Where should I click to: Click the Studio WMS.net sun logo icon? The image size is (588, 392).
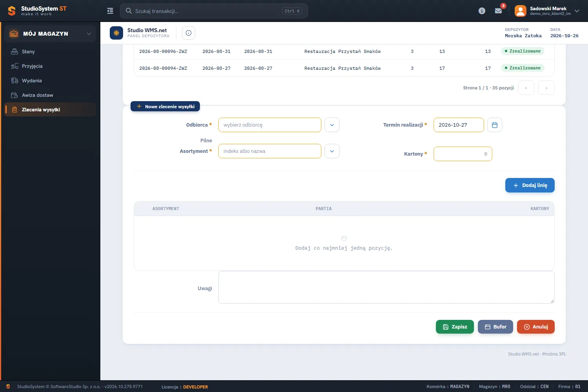[x=116, y=33]
